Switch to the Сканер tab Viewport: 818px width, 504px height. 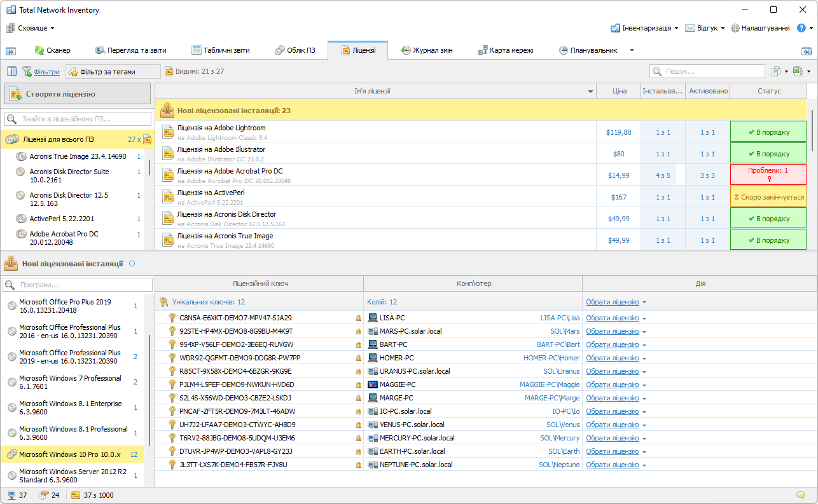(52, 50)
